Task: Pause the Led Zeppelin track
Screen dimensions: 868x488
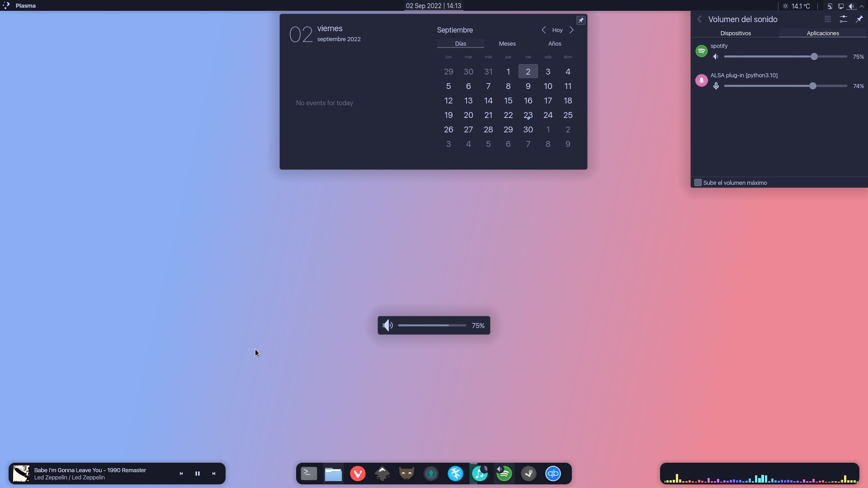Action: click(x=198, y=473)
